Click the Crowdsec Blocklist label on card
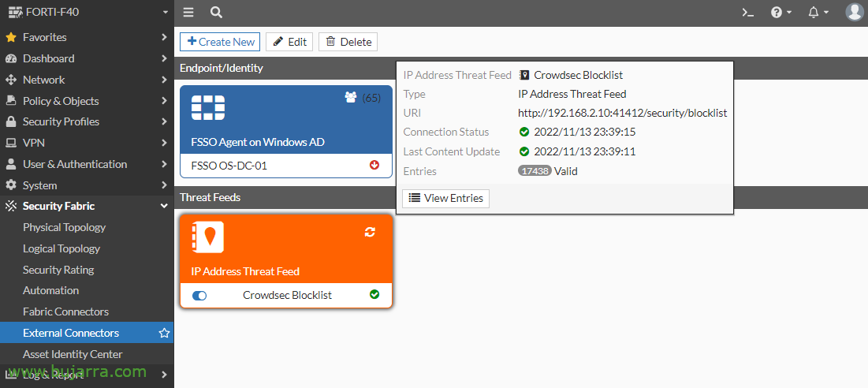Image resolution: width=868 pixels, height=388 pixels. pyautogui.click(x=287, y=295)
